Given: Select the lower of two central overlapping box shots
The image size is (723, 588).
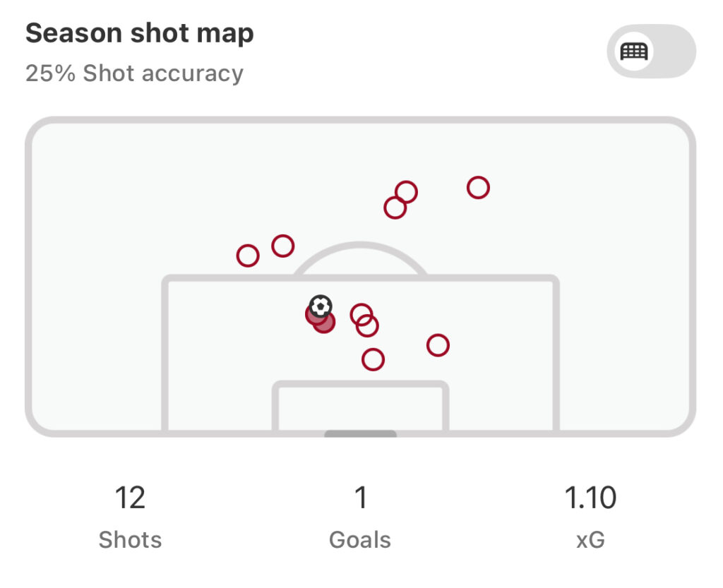Looking at the screenshot, I should (x=367, y=326).
